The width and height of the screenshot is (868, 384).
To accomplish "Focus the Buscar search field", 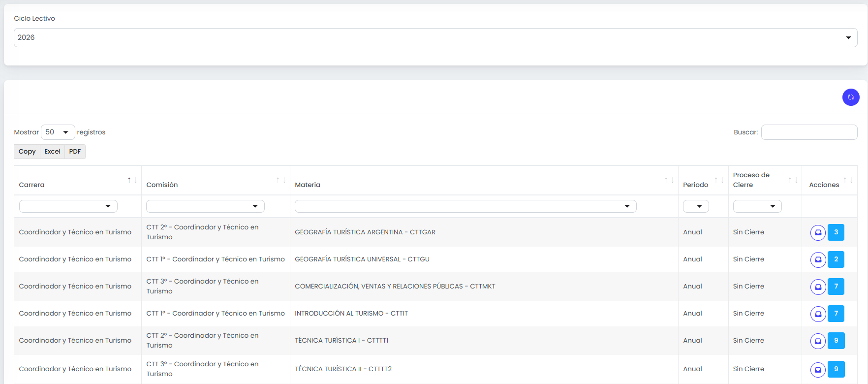I will tap(809, 132).
